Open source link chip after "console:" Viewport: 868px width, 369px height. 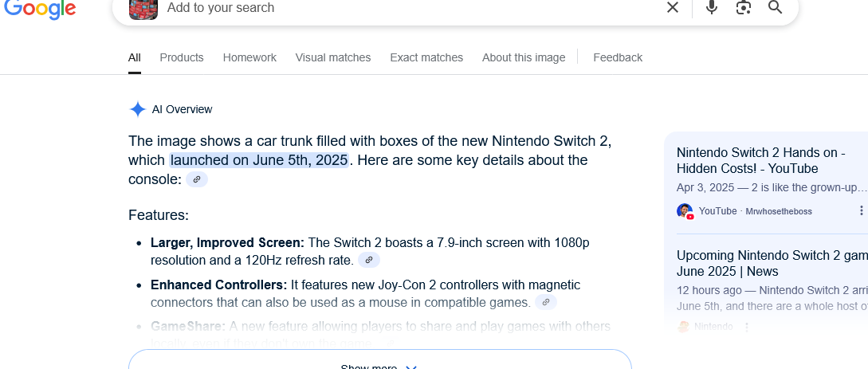coord(197,180)
